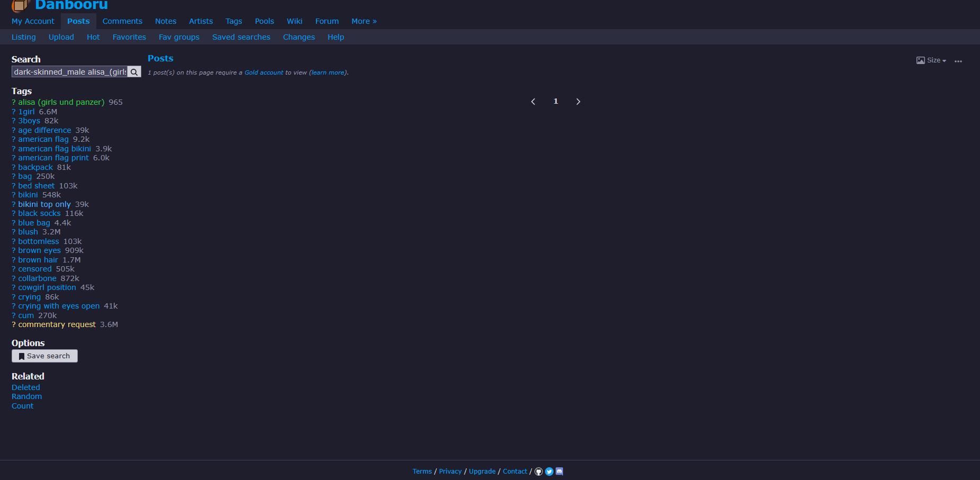Click the crying with eyes open tag
Screen dimensions: 980x480
(59, 306)
